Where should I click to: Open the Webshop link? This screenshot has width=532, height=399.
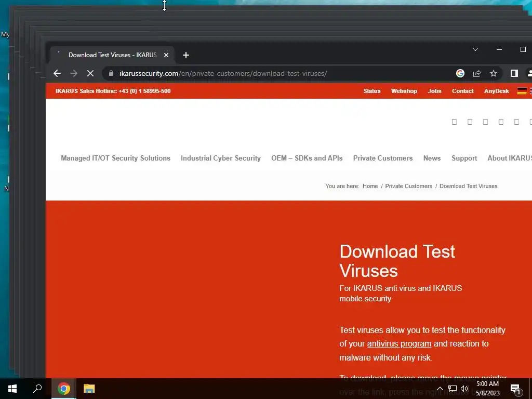[x=404, y=91]
